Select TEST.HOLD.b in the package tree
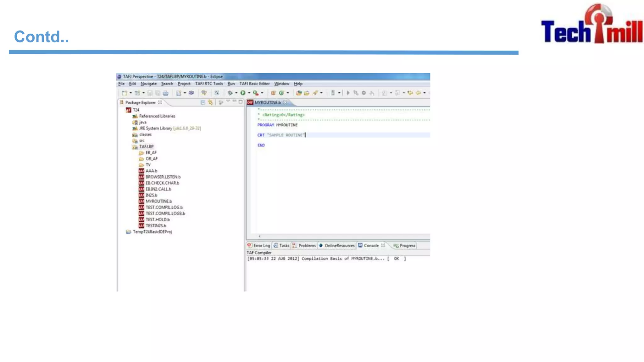Screen dimensions: 644x362 point(157,220)
